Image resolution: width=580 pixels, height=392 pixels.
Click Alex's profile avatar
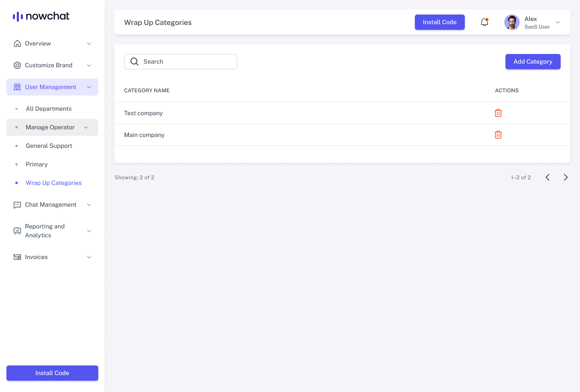pyautogui.click(x=512, y=23)
